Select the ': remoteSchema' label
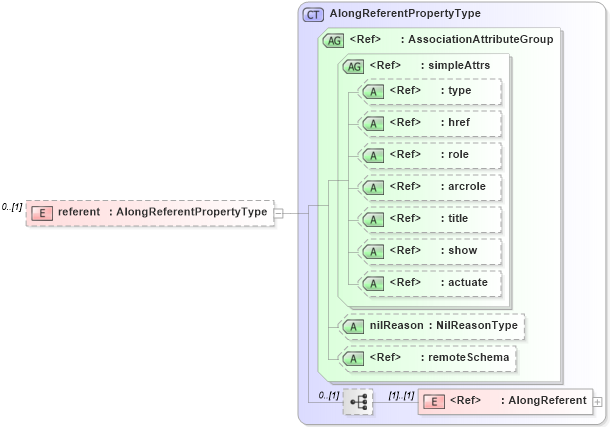 point(465,357)
